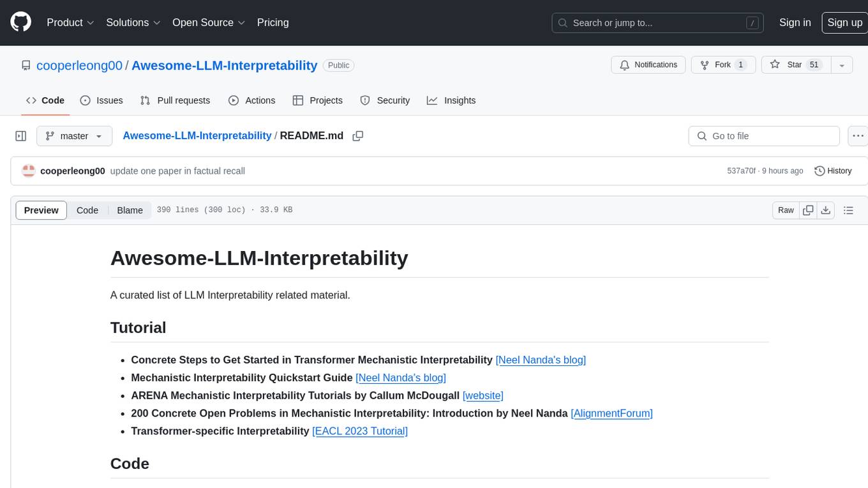Click the Sign in link
This screenshot has height=488, width=868.
795,22
